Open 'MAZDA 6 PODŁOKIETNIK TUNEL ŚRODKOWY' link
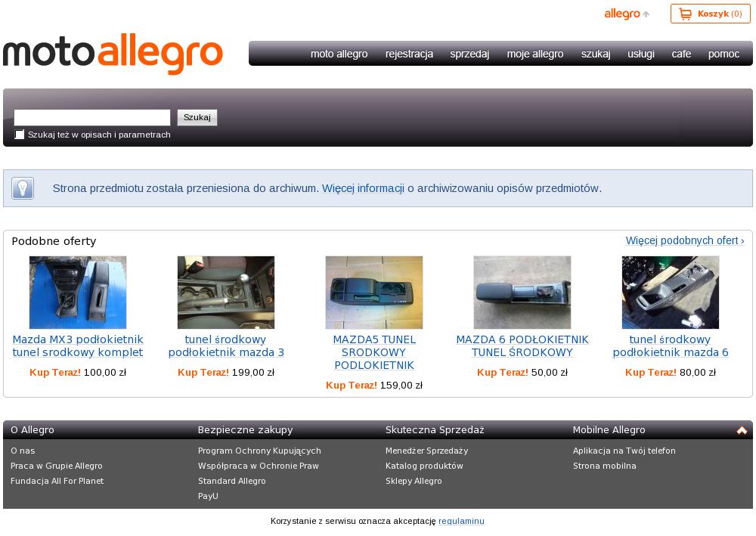Screen dimensions: 756x536 point(522,345)
